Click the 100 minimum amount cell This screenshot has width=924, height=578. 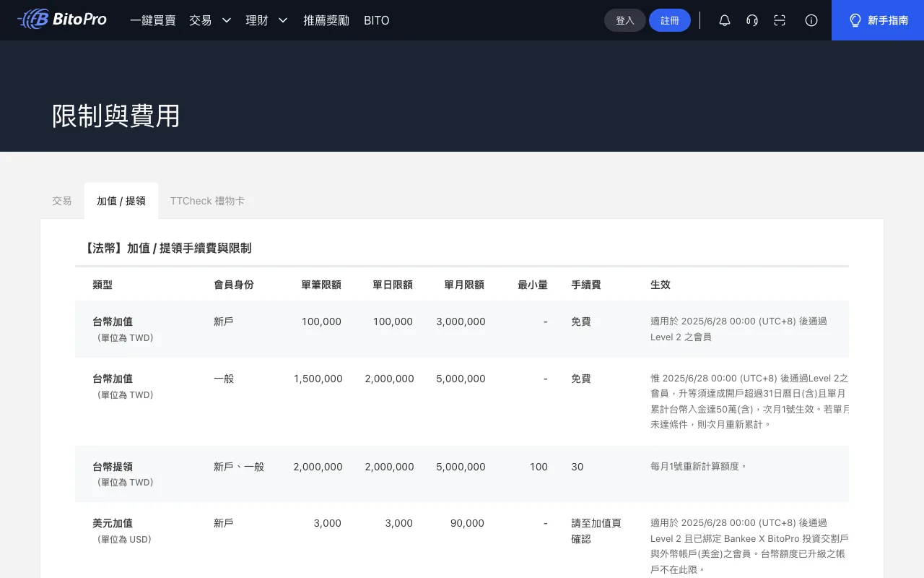pos(539,467)
